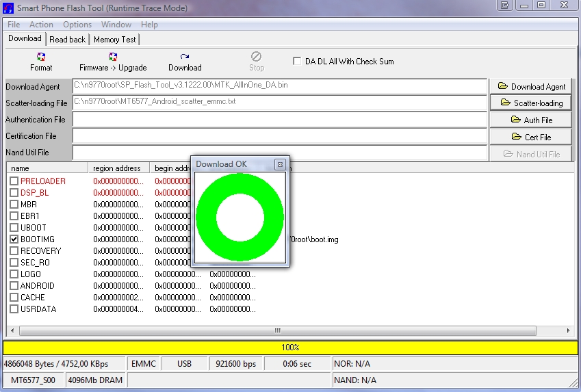The width and height of the screenshot is (581, 392).
Task: Check the USRDATA partition checkbox
Action: pyautogui.click(x=14, y=309)
